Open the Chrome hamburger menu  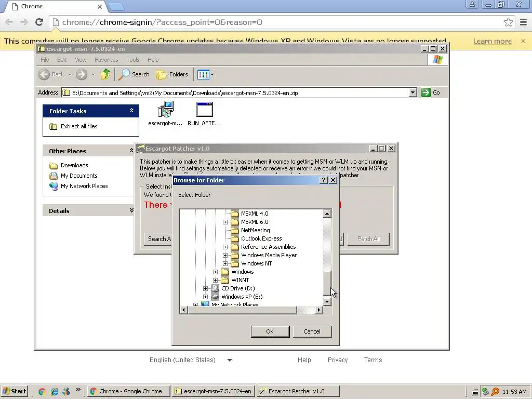[x=524, y=22]
